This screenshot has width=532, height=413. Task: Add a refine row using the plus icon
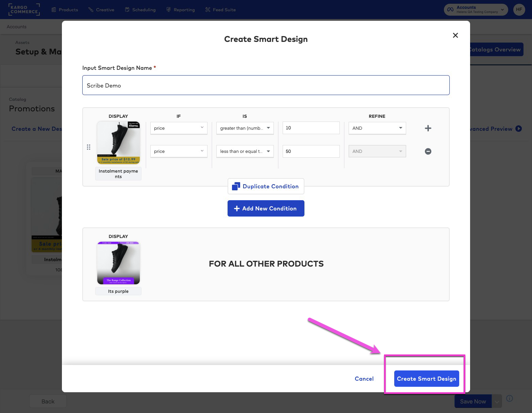click(x=428, y=128)
